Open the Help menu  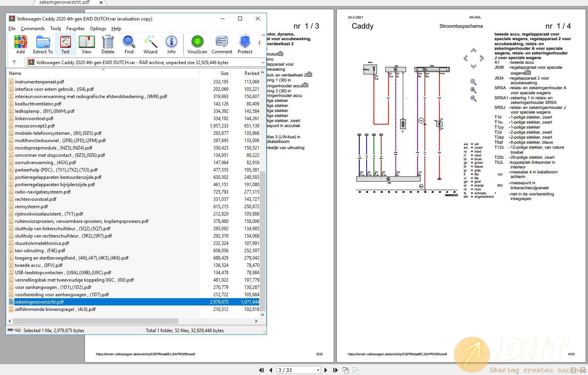[116, 29]
